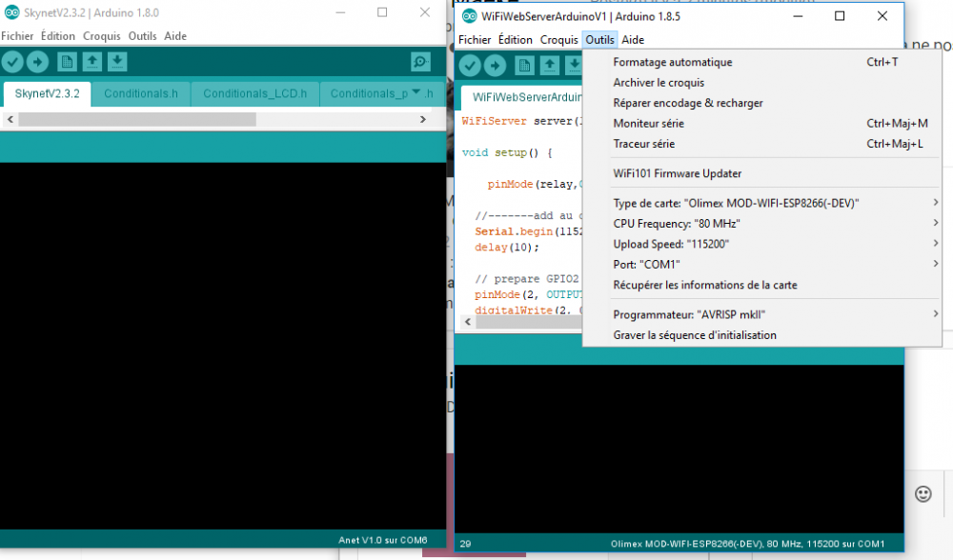The height and width of the screenshot is (560, 953).
Task: Close the open Outils menu
Action: pyautogui.click(x=599, y=39)
